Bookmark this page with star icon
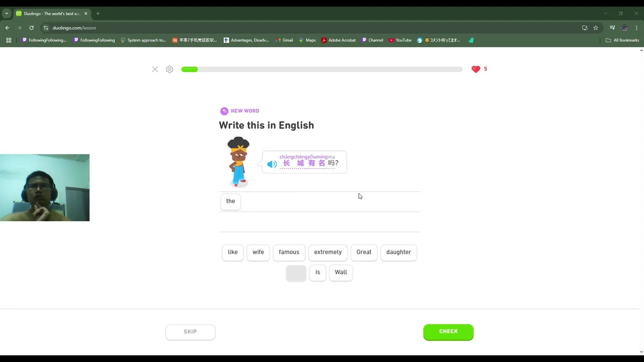Image resolution: width=644 pixels, height=362 pixels. point(596,28)
